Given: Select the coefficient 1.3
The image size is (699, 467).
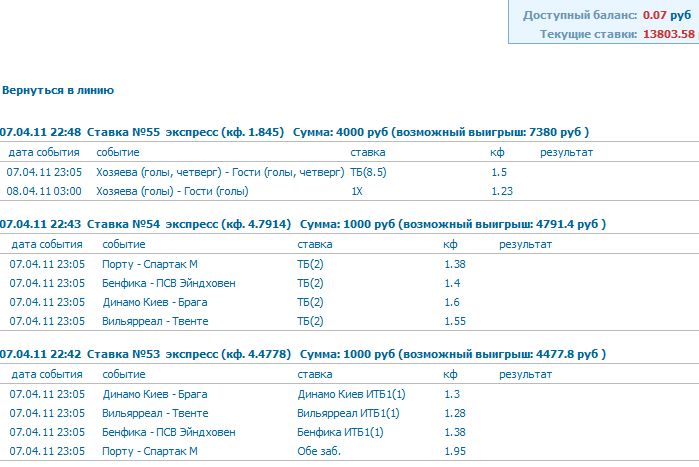Looking at the screenshot, I should click(x=452, y=394).
